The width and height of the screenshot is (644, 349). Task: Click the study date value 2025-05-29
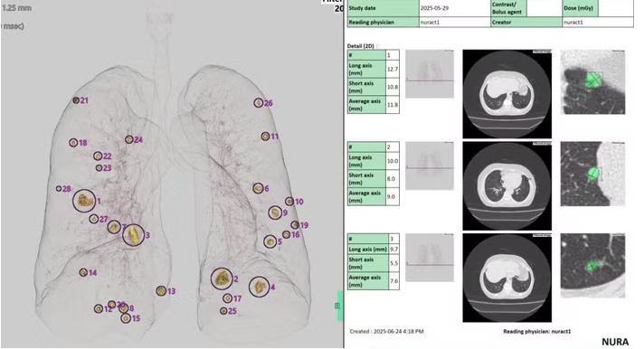click(434, 8)
